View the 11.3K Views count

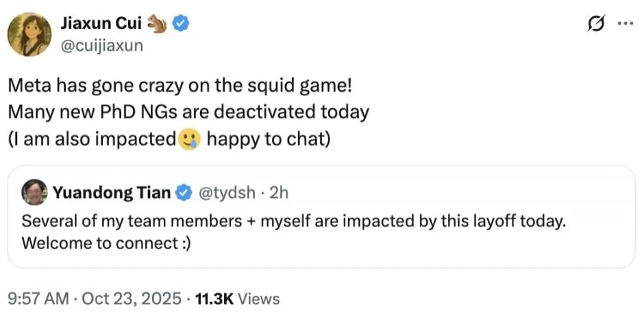[x=238, y=298]
